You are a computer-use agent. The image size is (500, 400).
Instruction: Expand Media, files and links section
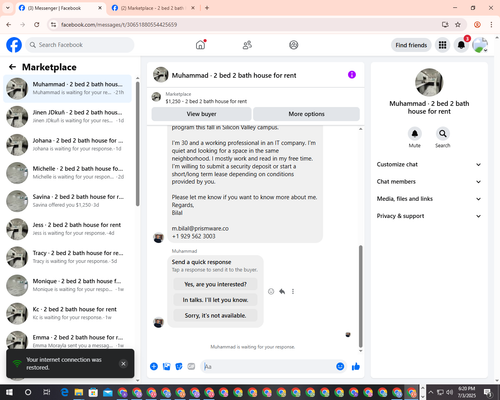(429, 199)
